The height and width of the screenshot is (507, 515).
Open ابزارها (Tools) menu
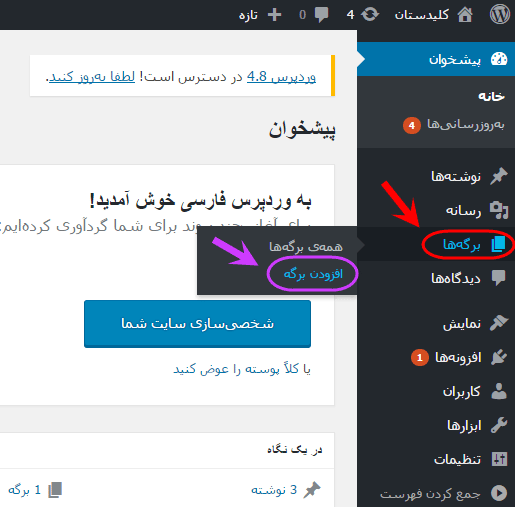tap(464, 426)
